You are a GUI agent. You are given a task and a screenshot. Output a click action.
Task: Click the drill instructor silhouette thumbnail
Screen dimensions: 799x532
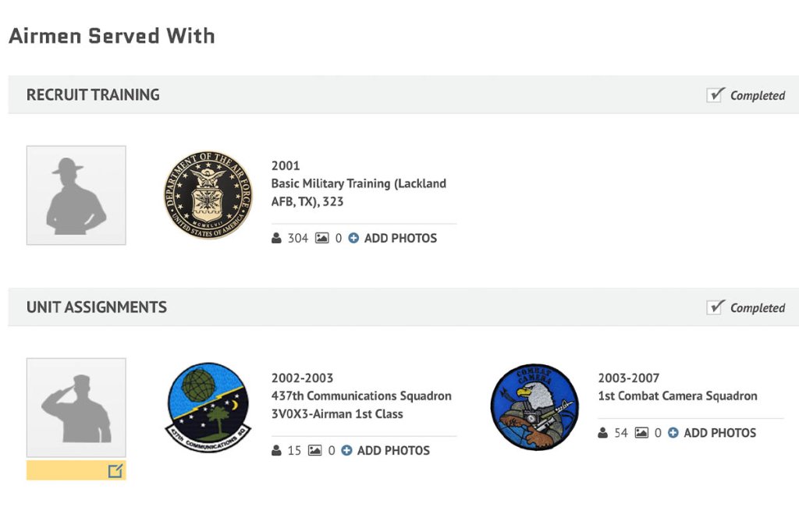(76, 195)
